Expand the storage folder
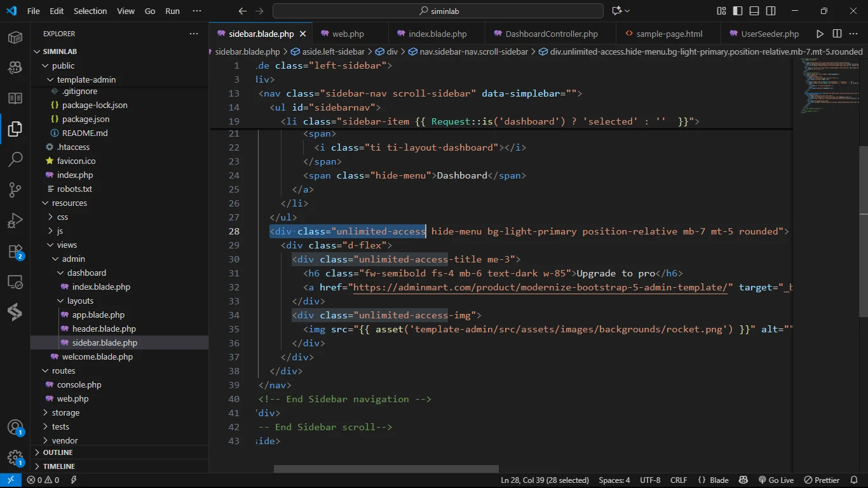The width and height of the screenshot is (868, 488). click(x=65, y=413)
